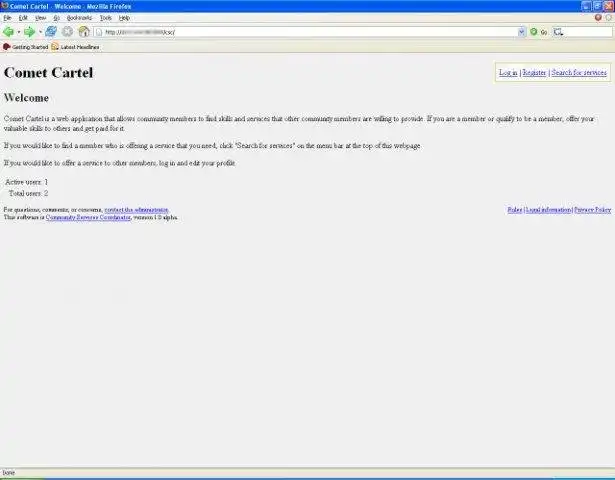615x480 pixels.
Task: Expand the address bar URL history dropdown
Action: pyautogui.click(x=521, y=32)
